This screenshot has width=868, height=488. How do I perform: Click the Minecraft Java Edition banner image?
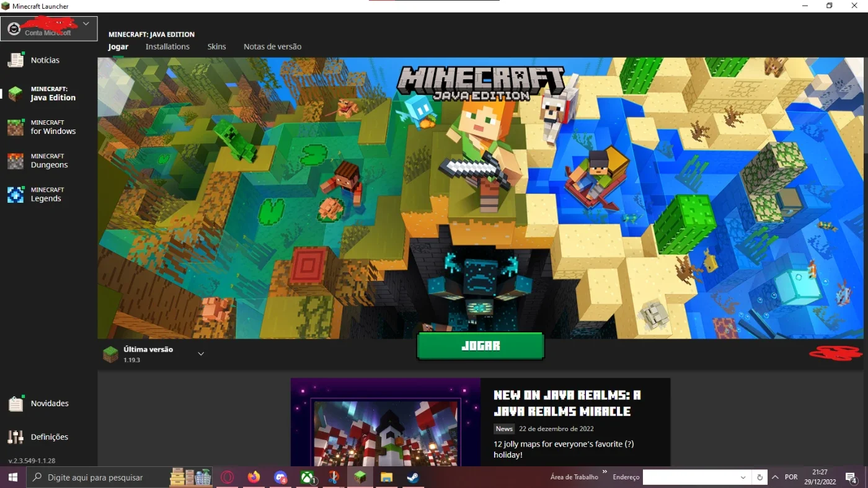pos(480,198)
